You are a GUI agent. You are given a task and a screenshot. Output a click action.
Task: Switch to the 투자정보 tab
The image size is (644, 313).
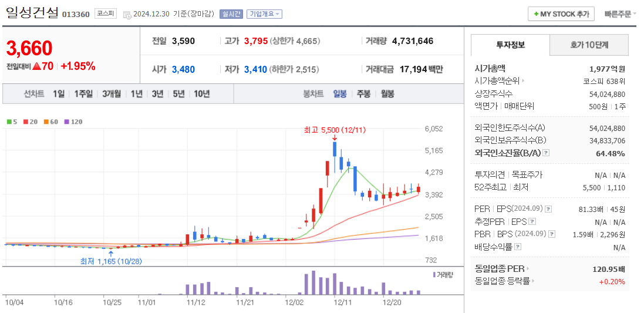click(x=510, y=45)
